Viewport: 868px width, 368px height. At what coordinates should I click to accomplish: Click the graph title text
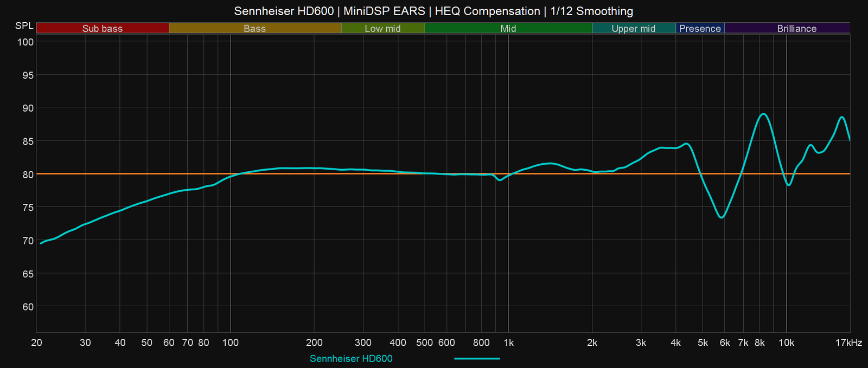coord(433,11)
